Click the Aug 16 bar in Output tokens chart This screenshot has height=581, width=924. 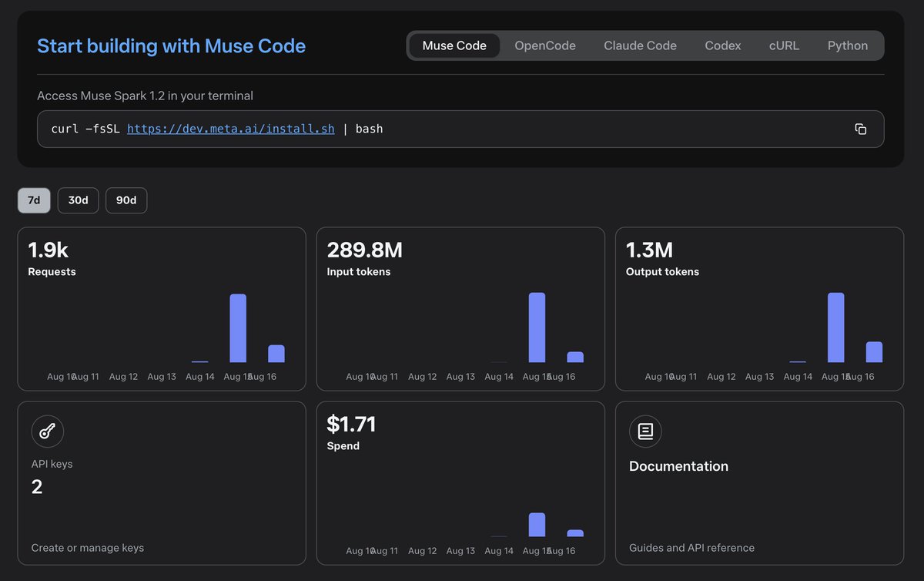pos(874,352)
